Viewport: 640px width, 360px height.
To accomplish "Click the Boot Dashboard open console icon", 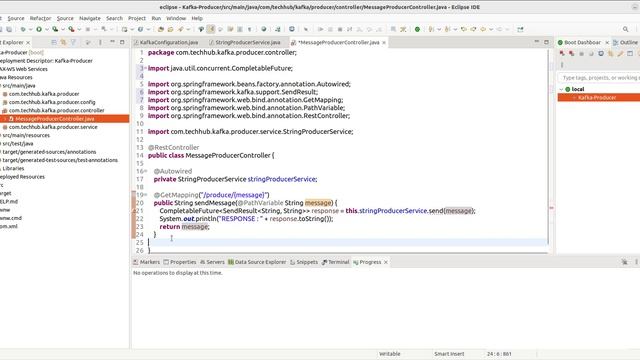I will (x=601, y=53).
